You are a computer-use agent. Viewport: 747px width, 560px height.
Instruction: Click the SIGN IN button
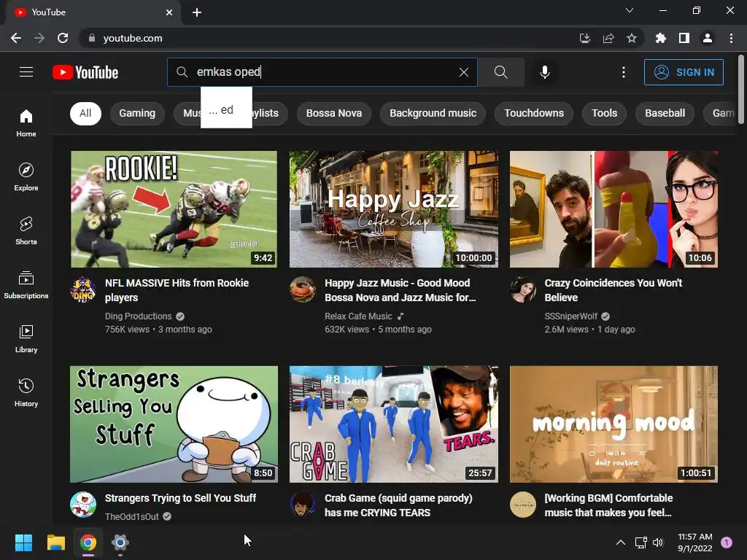pyautogui.click(x=684, y=72)
